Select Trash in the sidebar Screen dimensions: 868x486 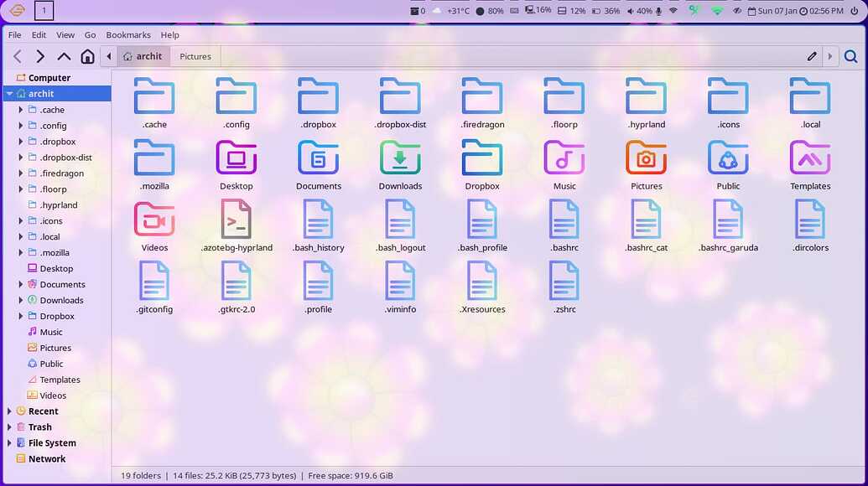click(39, 427)
